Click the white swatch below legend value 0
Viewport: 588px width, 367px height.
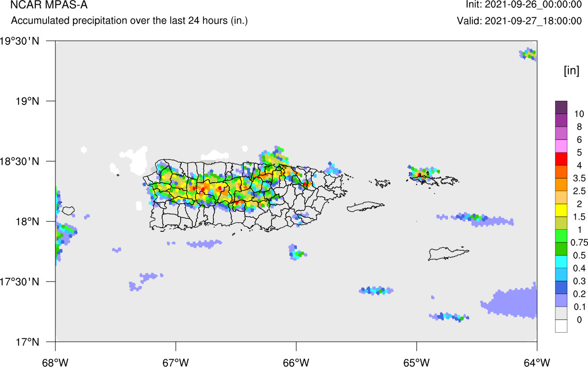pos(561,326)
